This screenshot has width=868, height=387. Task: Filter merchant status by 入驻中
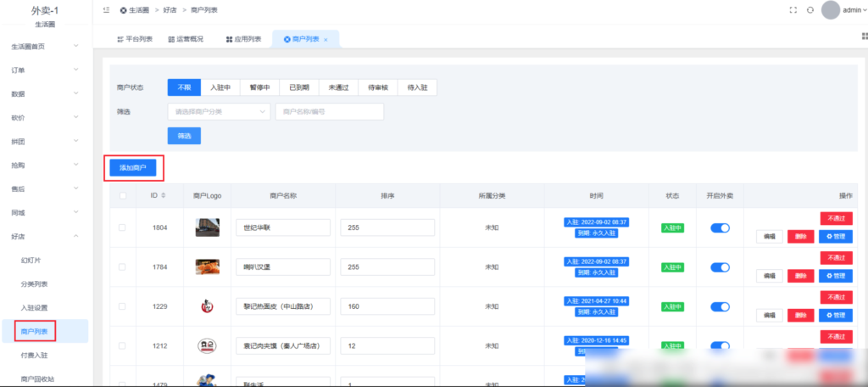[220, 87]
